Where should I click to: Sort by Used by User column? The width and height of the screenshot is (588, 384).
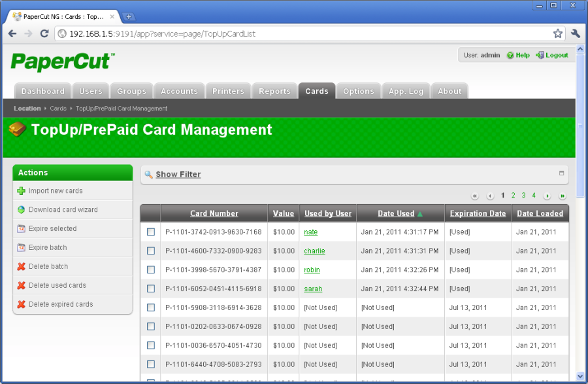coord(328,213)
